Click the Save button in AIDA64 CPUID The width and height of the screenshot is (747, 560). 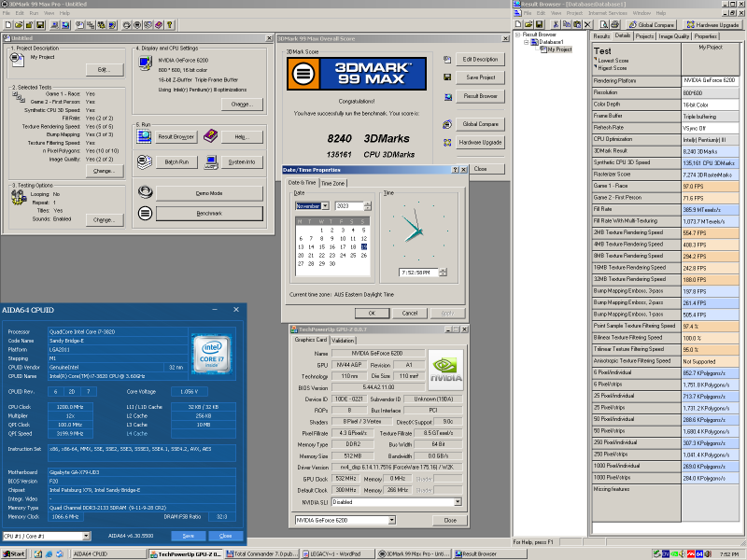[189, 536]
